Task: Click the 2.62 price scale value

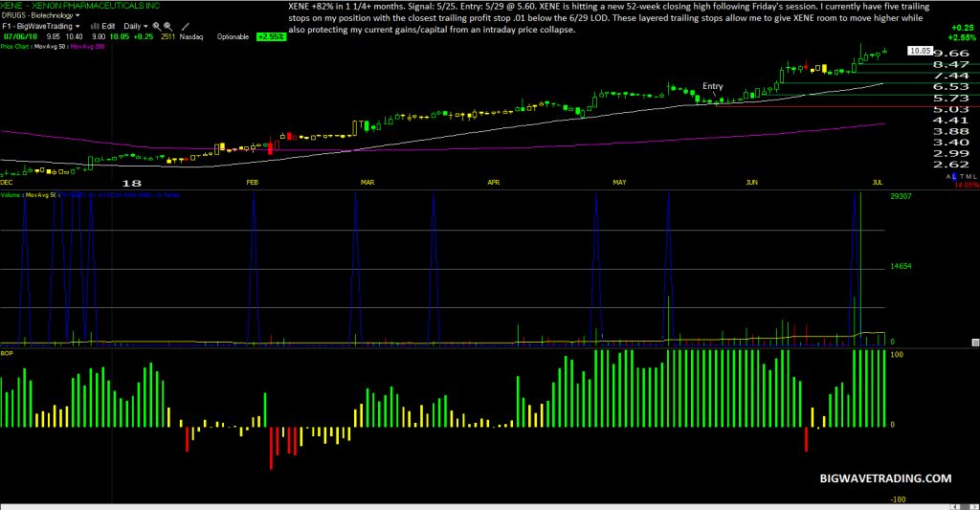Action: coord(950,165)
